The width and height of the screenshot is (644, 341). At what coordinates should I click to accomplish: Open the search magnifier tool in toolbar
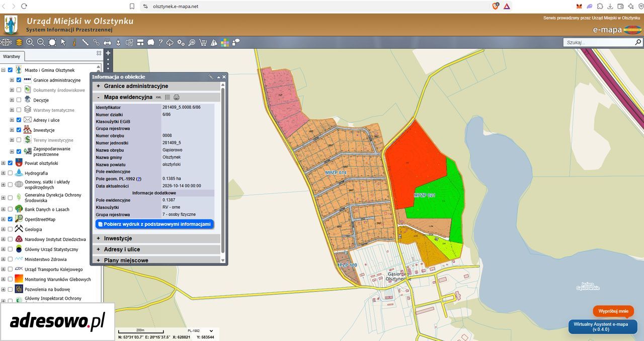[x=192, y=42]
